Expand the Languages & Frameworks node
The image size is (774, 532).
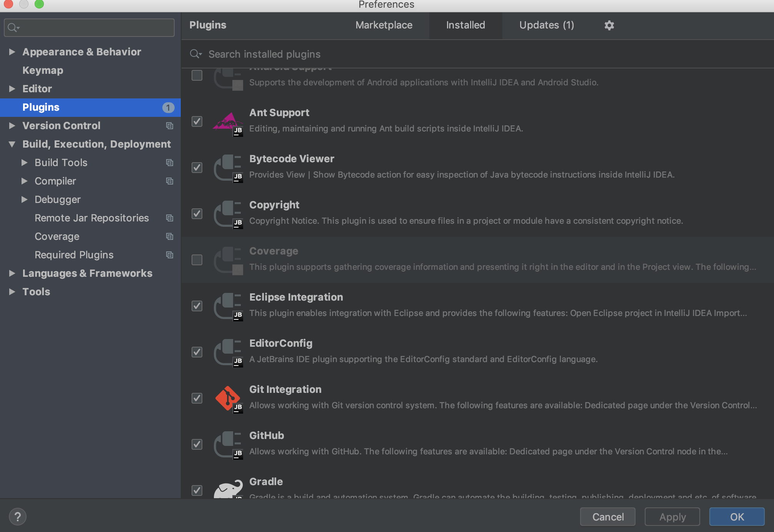[x=12, y=273]
